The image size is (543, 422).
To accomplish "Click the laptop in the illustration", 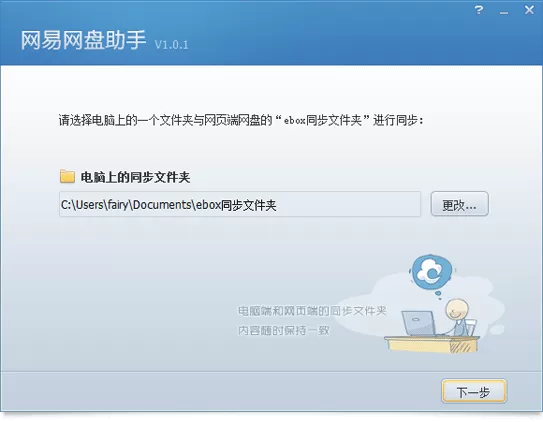I will pyautogui.click(x=419, y=323).
